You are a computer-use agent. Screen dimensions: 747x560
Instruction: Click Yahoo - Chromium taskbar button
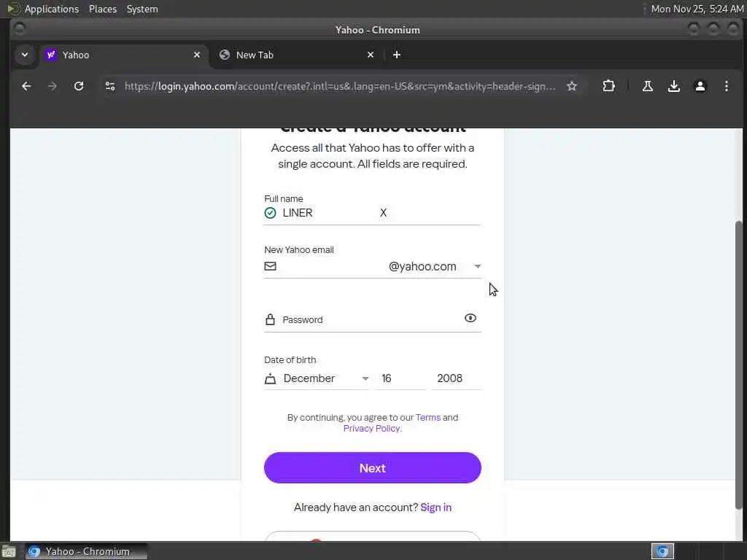pyautogui.click(x=86, y=551)
